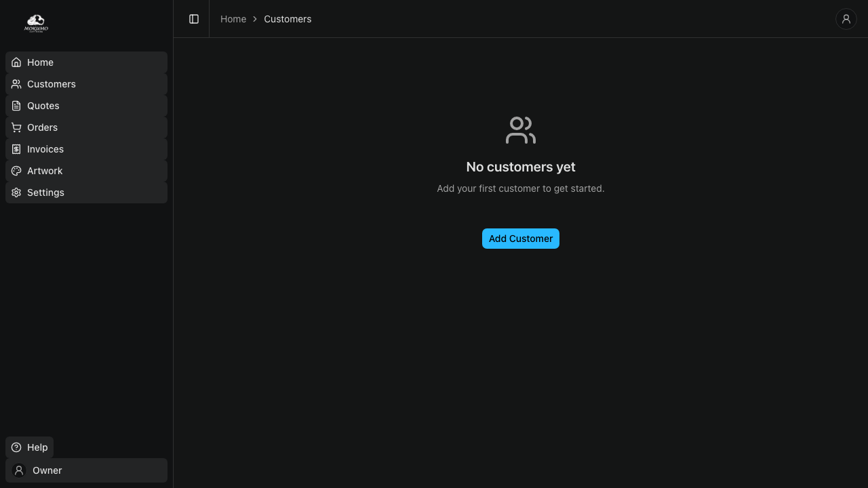This screenshot has height=488, width=868.
Task: Open Invoices via its dollar receipt icon
Action: (x=16, y=149)
